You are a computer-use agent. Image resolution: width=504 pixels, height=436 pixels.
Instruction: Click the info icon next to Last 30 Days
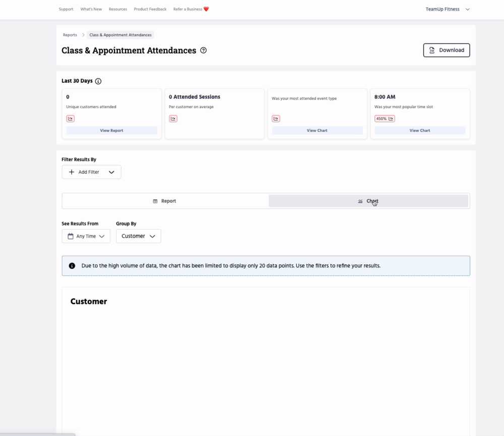click(x=98, y=81)
